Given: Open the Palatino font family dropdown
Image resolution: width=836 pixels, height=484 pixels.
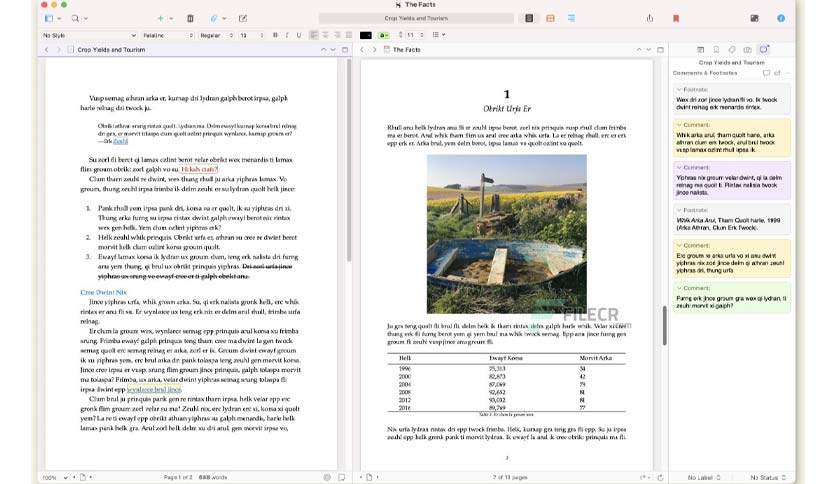Looking at the screenshot, I should coord(167,35).
